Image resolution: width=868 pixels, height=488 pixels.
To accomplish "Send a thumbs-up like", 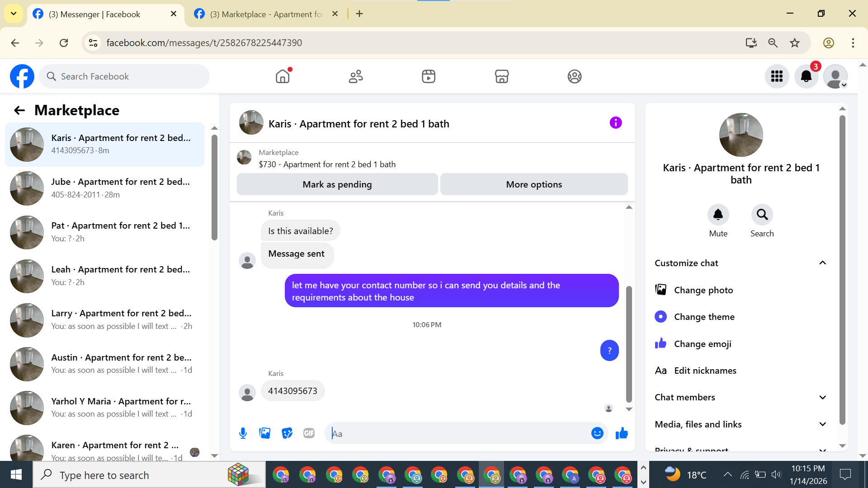I will pos(622,433).
